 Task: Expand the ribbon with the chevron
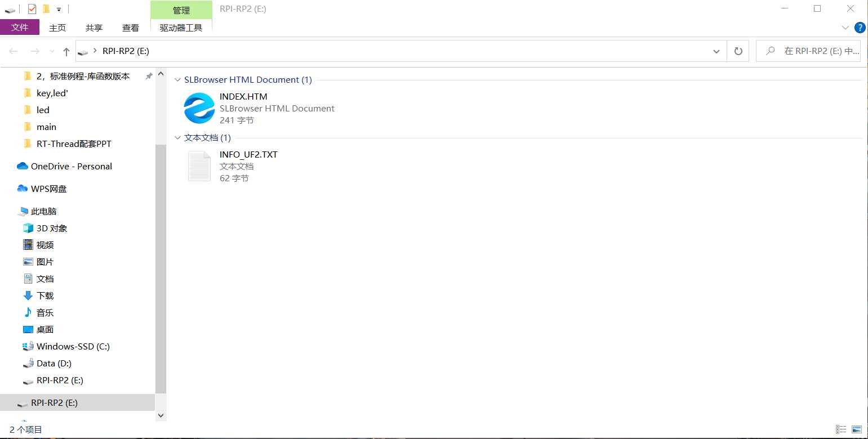(845, 28)
